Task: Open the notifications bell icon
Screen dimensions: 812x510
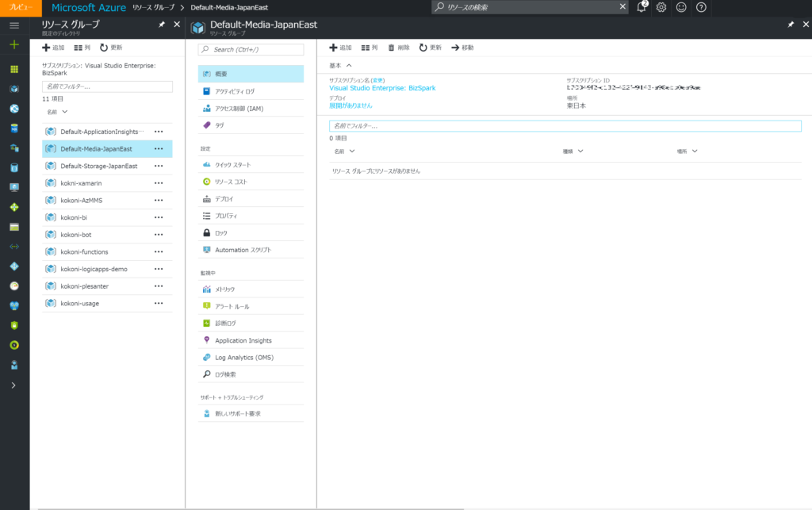Action: pos(642,7)
